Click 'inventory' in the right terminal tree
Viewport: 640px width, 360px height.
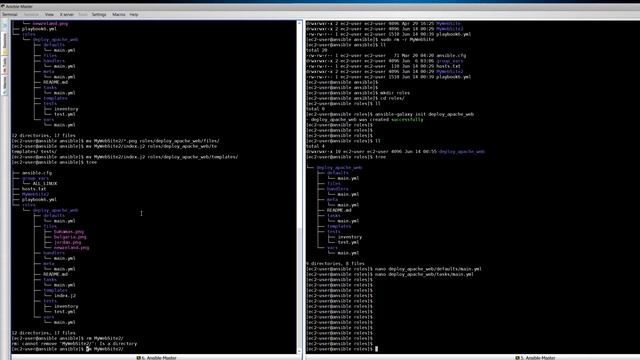pyautogui.click(x=350, y=237)
